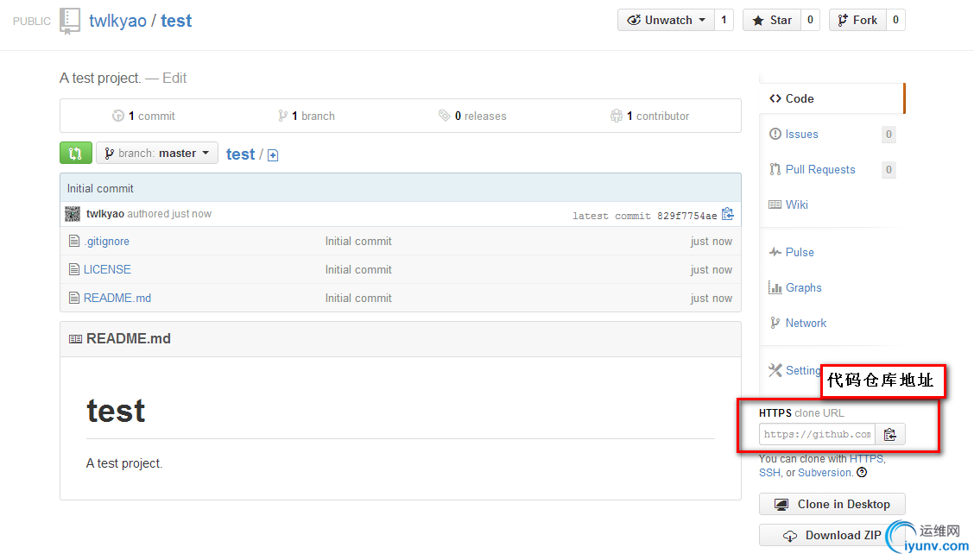The width and height of the screenshot is (974, 560).
Task: Click the create new file plus icon
Action: [x=273, y=155]
